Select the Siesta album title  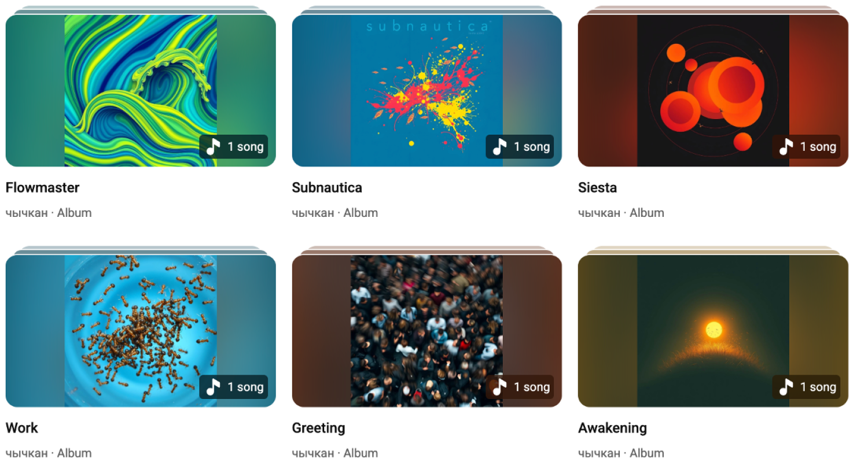[597, 187]
